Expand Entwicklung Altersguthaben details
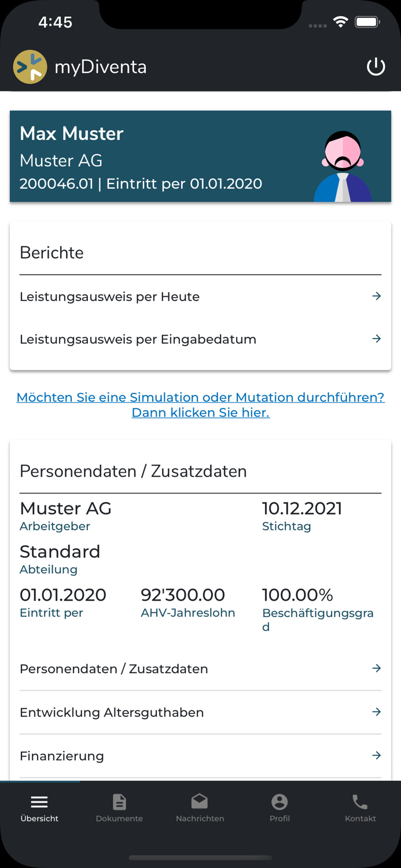Screen dimensions: 401x868 point(200,712)
